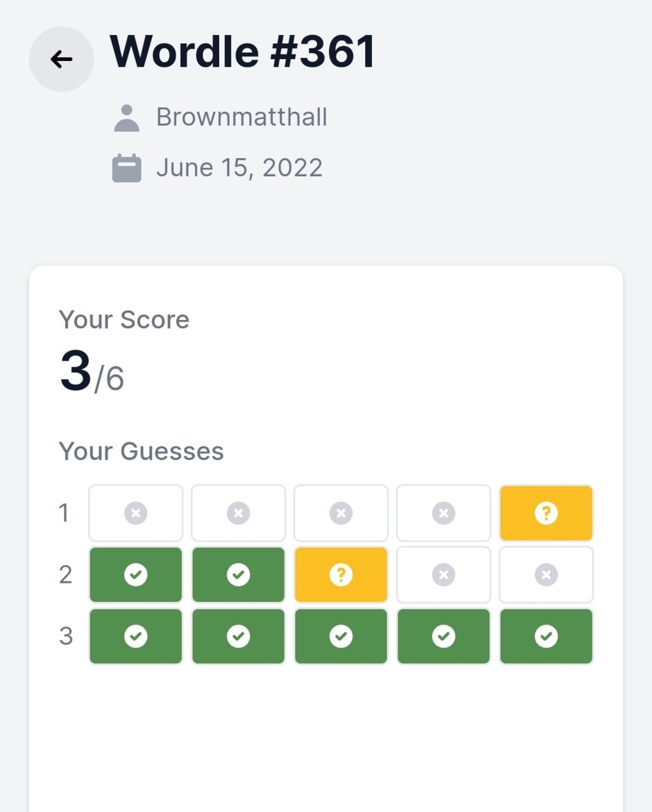This screenshot has width=652, height=812.
Task: Click the third gray X tile in guess 1
Action: coord(341,513)
